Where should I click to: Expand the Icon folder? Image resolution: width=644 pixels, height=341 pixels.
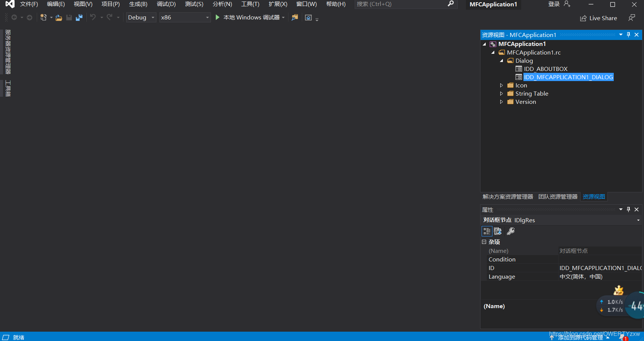point(501,85)
